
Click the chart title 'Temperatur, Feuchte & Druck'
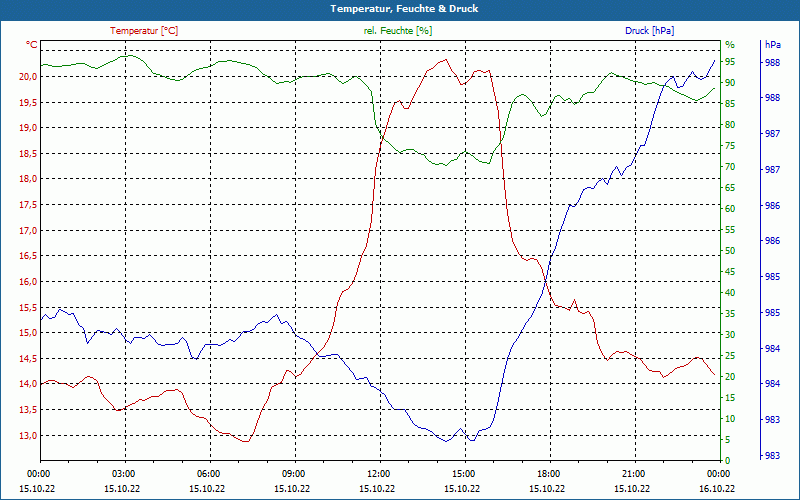(x=404, y=9)
